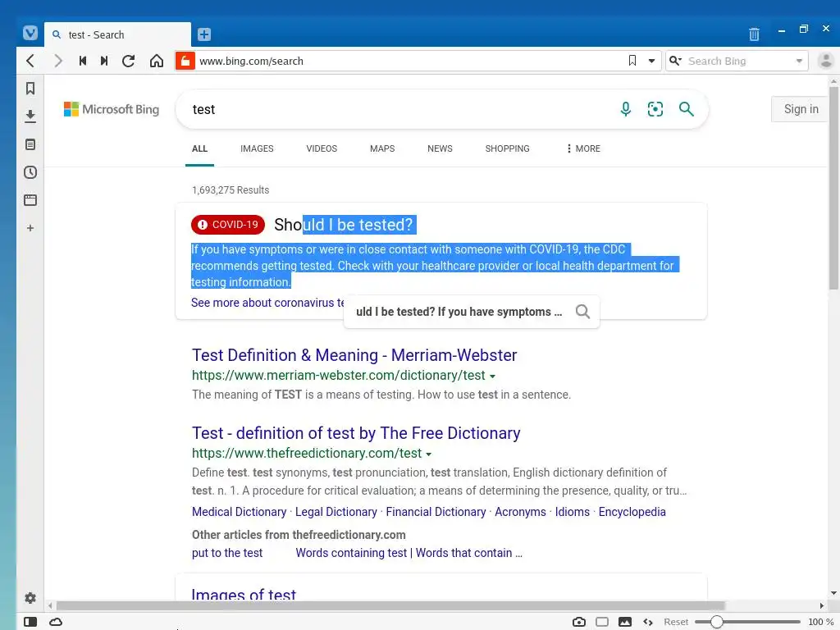Click the Vivaldi menu logo icon

[x=30, y=33]
